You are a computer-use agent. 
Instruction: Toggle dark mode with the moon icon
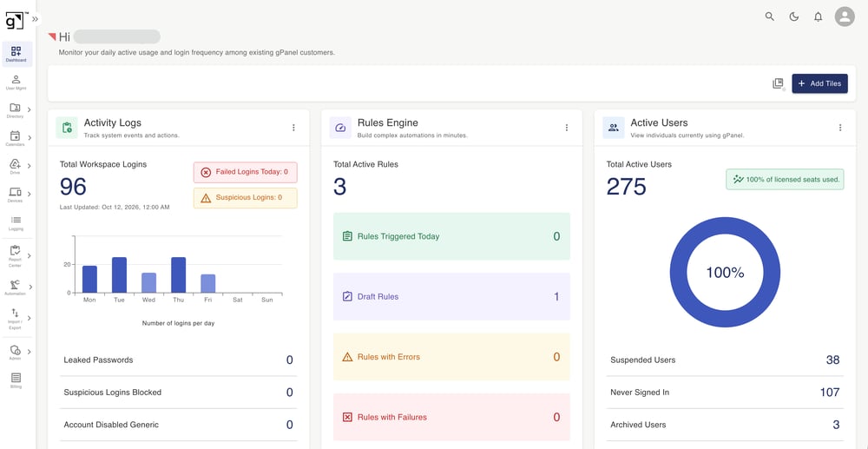[794, 17]
